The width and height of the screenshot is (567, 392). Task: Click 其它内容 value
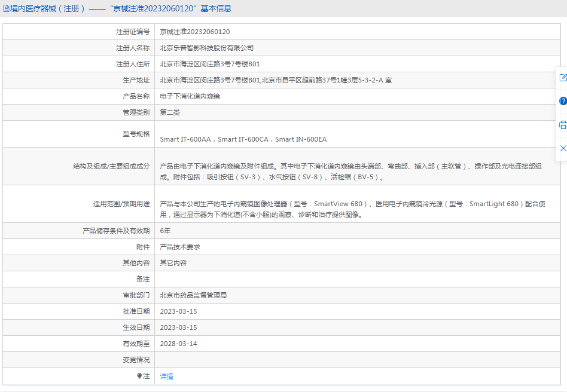point(173,263)
